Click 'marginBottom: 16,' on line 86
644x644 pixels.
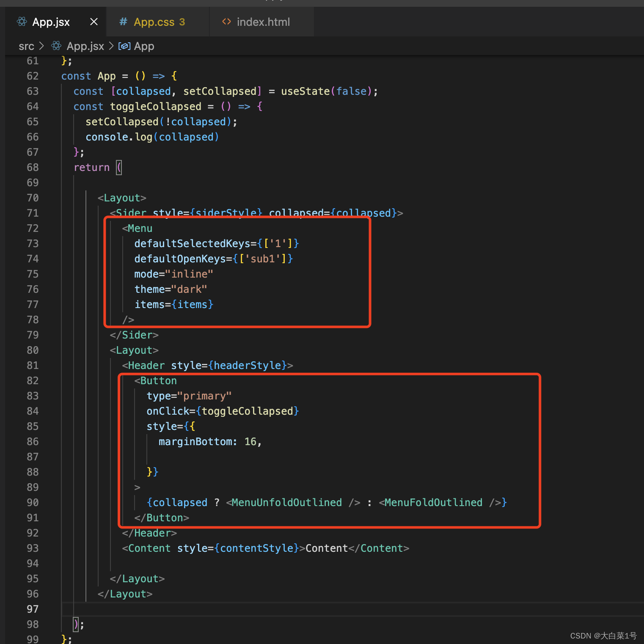[210, 442]
